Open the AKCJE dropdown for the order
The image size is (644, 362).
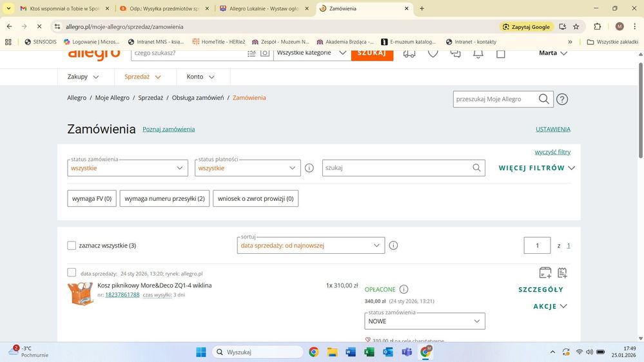point(550,307)
